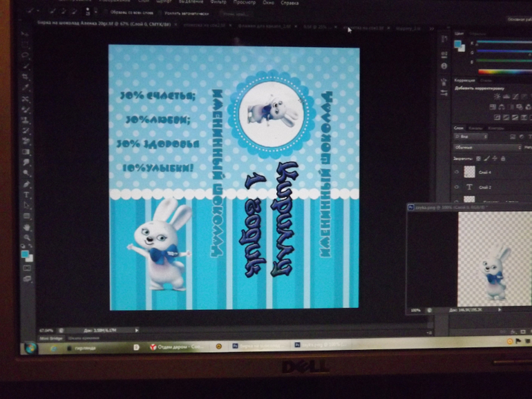The width and height of the screenshot is (532, 399).
Task: Toggle Quick Mask mode icon
Action: [28, 268]
